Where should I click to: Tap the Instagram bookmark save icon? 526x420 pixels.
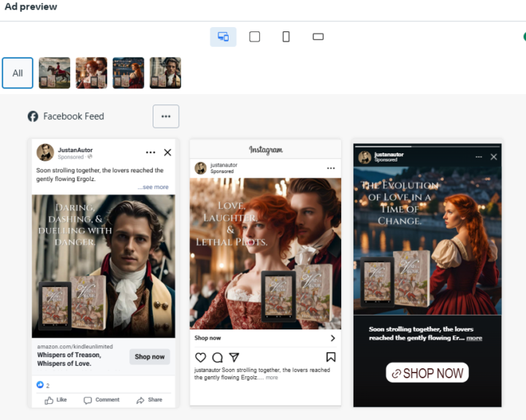coord(331,357)
